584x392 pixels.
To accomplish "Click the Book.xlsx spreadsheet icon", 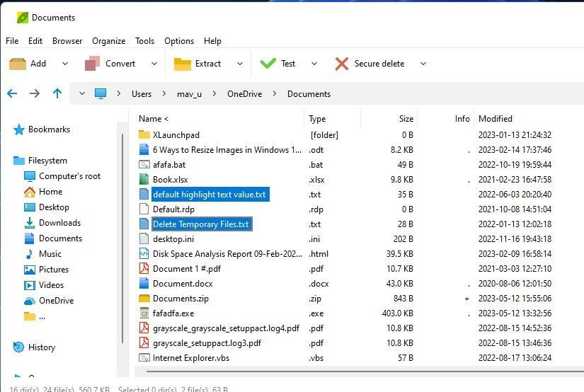I will coord(144,180).
